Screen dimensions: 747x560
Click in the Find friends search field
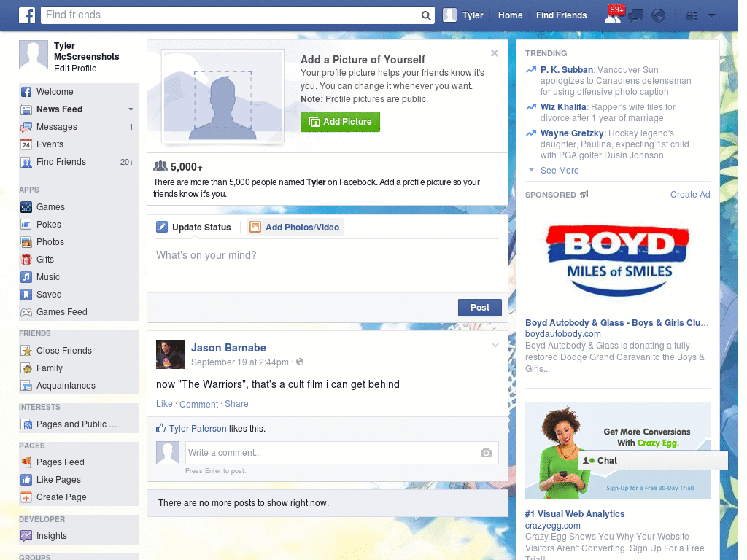pos(231,15)
